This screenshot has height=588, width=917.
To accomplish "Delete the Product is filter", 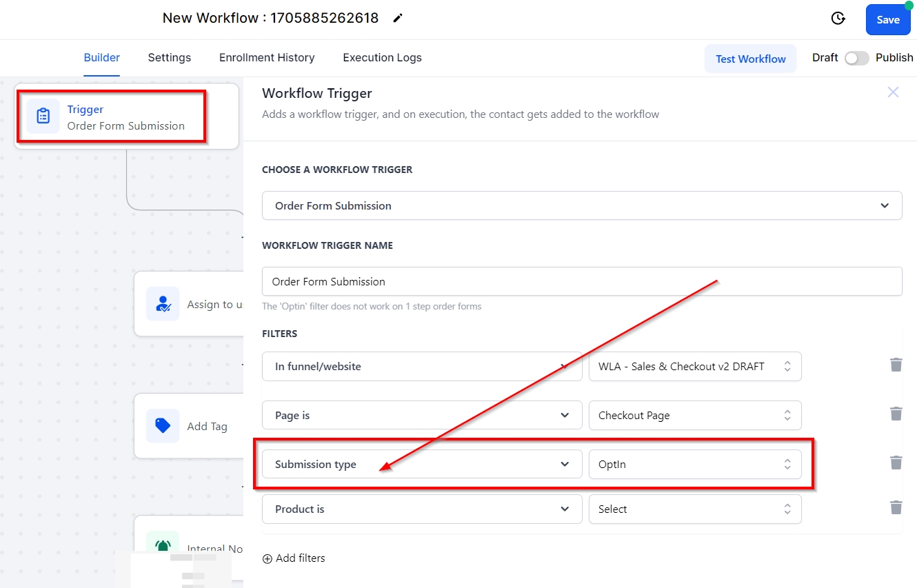I will pyautogui.click(x=896, y=508).
